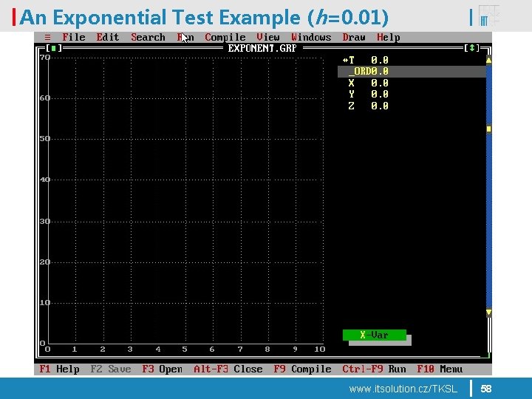The width and height of the screenshot is (532, 399).
Task: Click the scrollbar down arrow
Action: click(x=488, y=313)
